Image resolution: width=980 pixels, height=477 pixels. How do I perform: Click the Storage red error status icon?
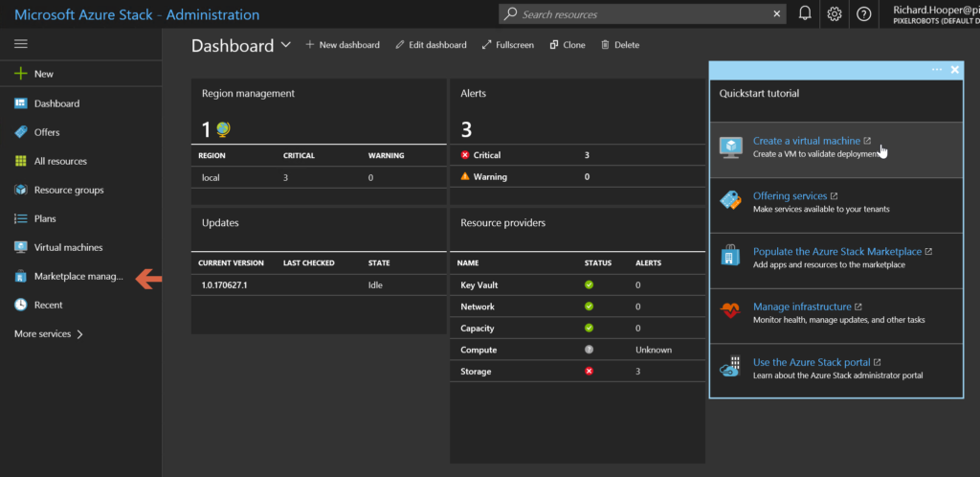589,372
